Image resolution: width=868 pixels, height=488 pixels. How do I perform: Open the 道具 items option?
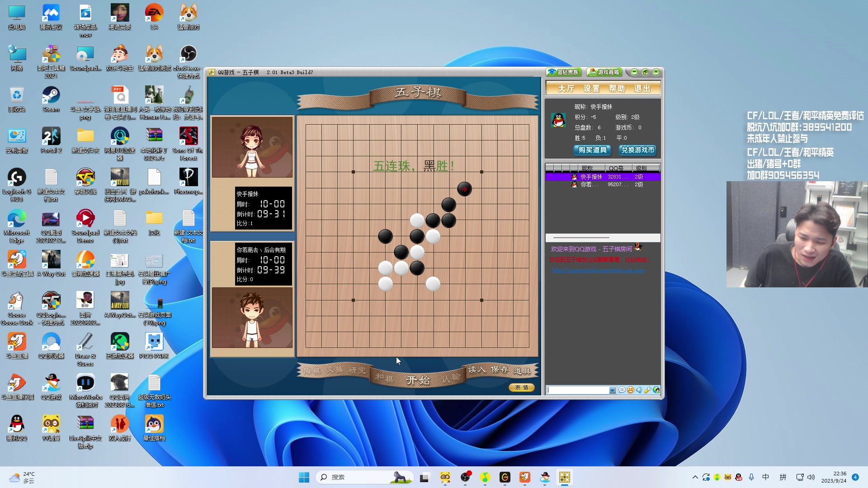tap(522, 371)
